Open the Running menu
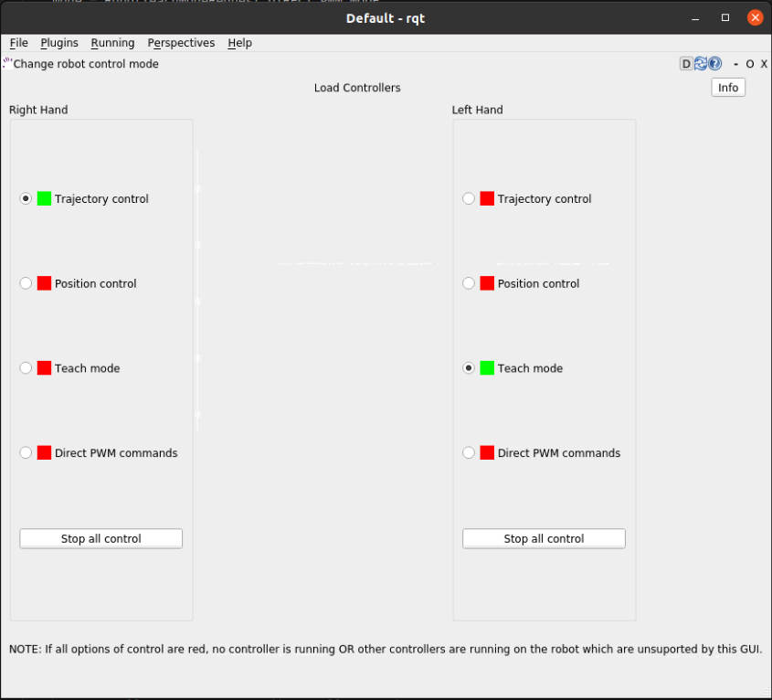 112,43
